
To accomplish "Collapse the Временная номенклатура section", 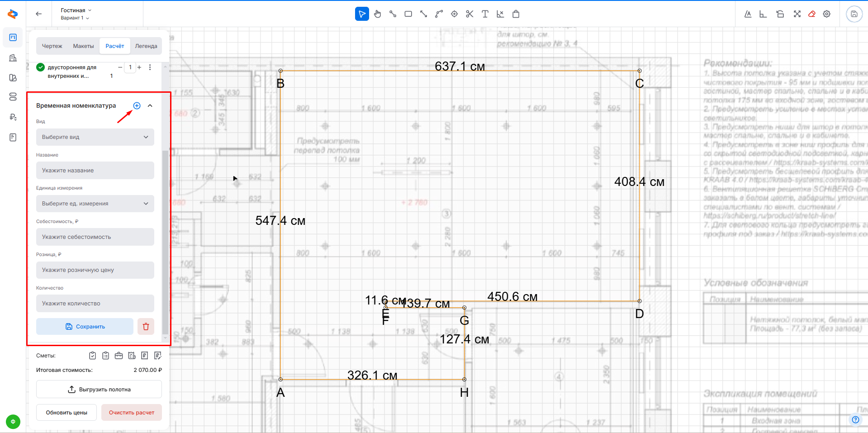I will [150, 105].
